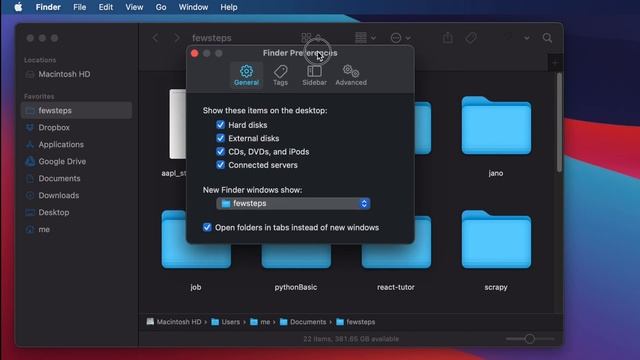Open the Apple menu
The image size is (640, 360).
pos(18,7)
